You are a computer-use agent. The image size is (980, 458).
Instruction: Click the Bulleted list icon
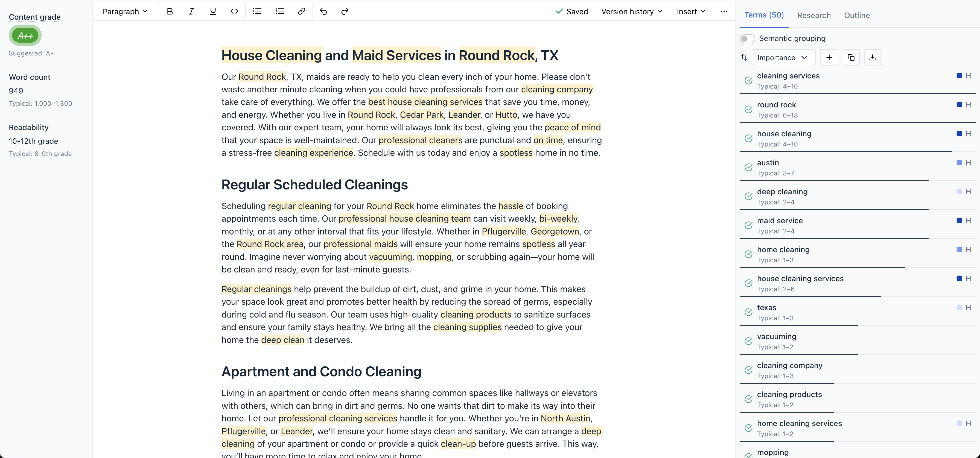(257, 11)
